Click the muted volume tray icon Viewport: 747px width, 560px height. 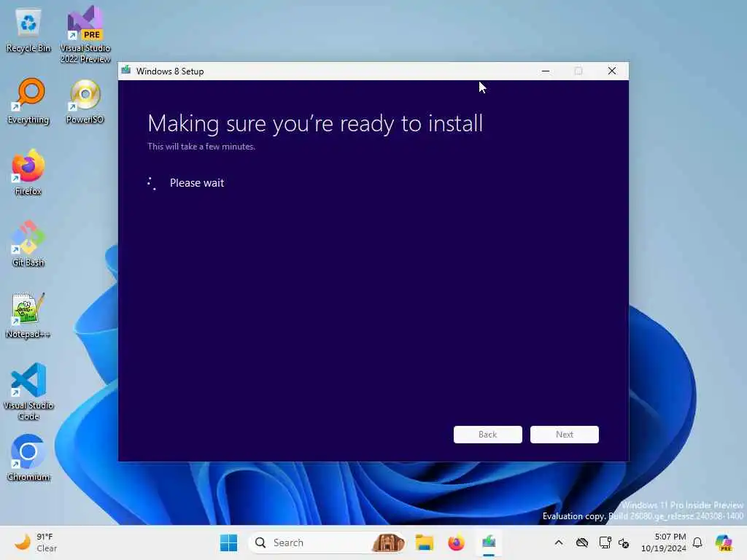point(624,542)
